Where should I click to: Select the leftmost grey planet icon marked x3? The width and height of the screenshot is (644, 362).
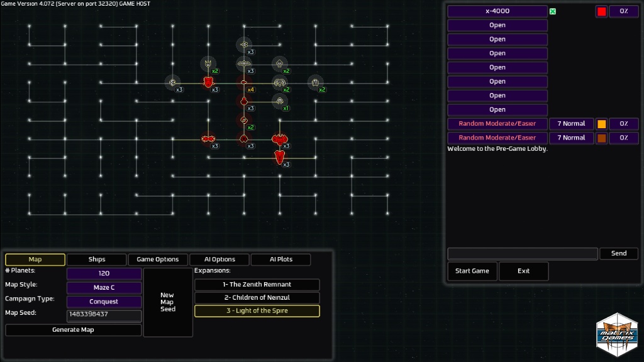172,82
